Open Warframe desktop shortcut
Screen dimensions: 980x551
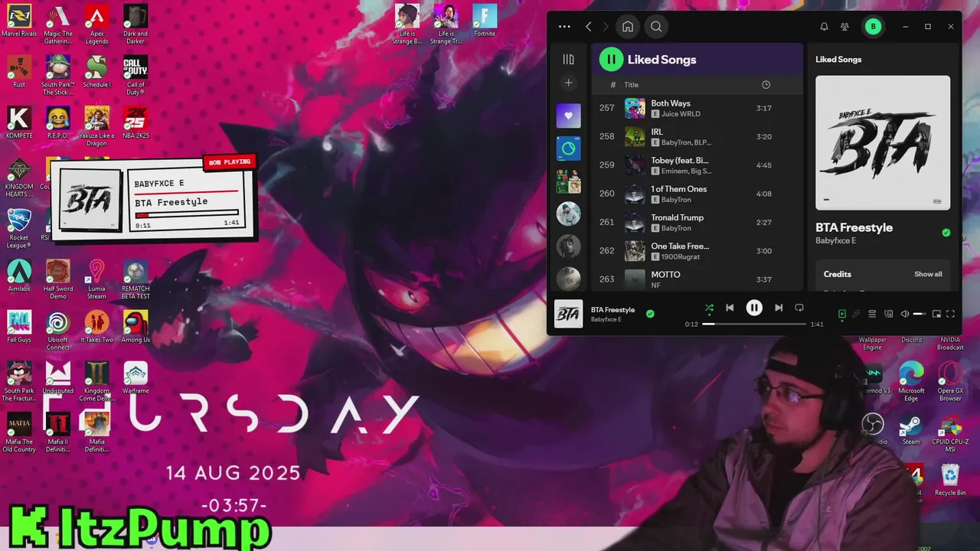(136, 378)
